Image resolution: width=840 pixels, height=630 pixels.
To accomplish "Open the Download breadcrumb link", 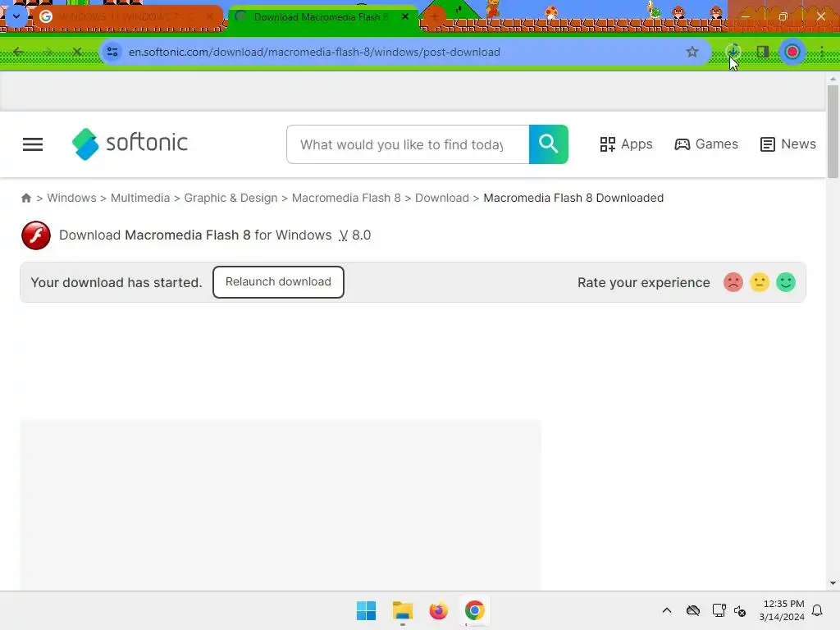I will tap(442, 198).
